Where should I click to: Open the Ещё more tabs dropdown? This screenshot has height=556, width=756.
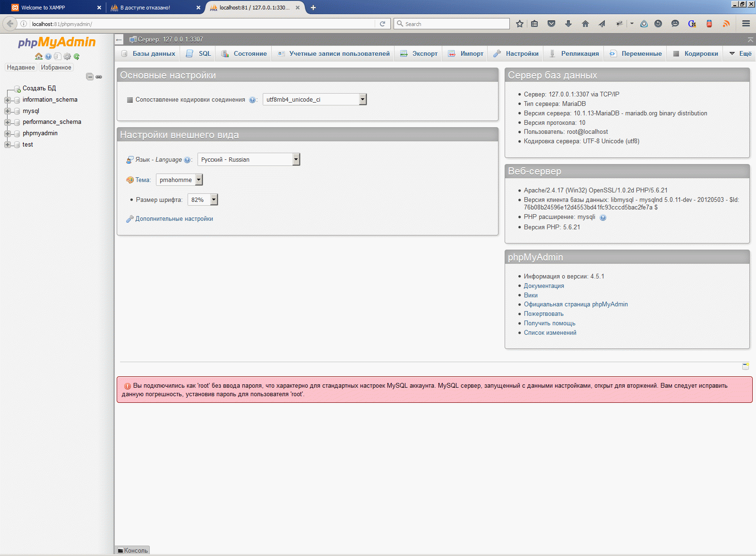coord(740,53)
